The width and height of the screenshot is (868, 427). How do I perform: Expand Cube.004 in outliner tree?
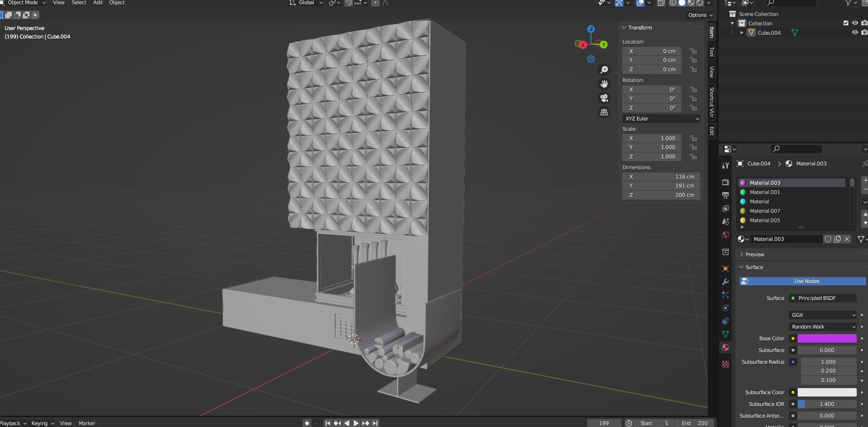tap(742, 33)
